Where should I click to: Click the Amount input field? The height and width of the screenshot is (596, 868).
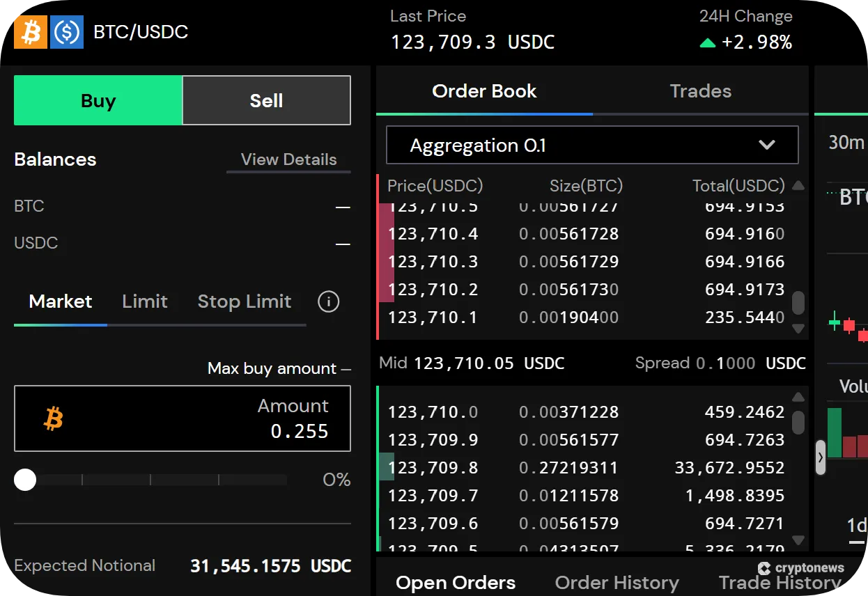point(183,418)
